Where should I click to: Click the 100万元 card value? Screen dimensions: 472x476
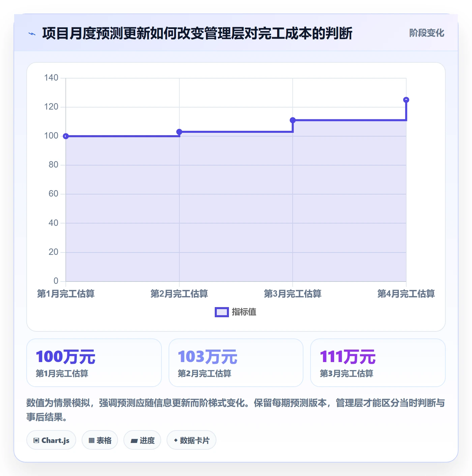coord(66,357)
